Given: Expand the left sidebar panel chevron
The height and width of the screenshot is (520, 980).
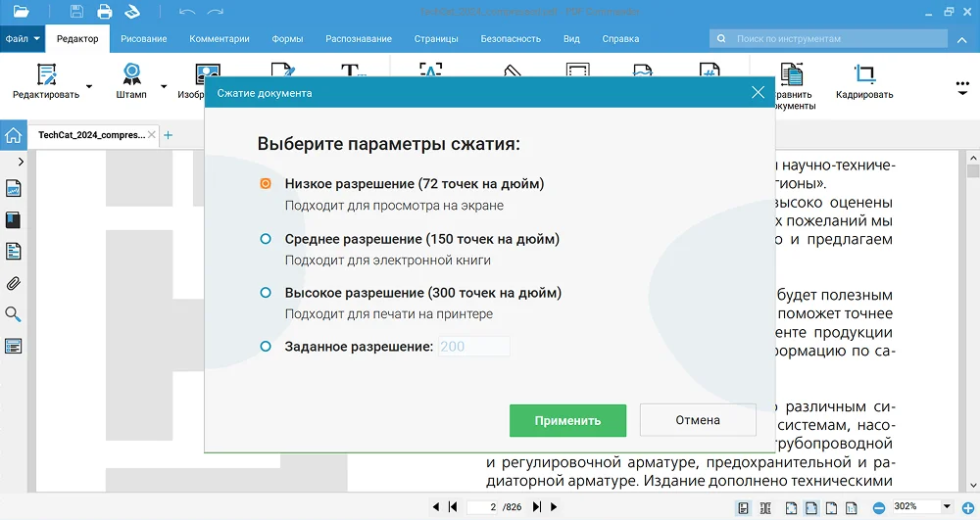Looking at the screenshot, I should (21, 161).
